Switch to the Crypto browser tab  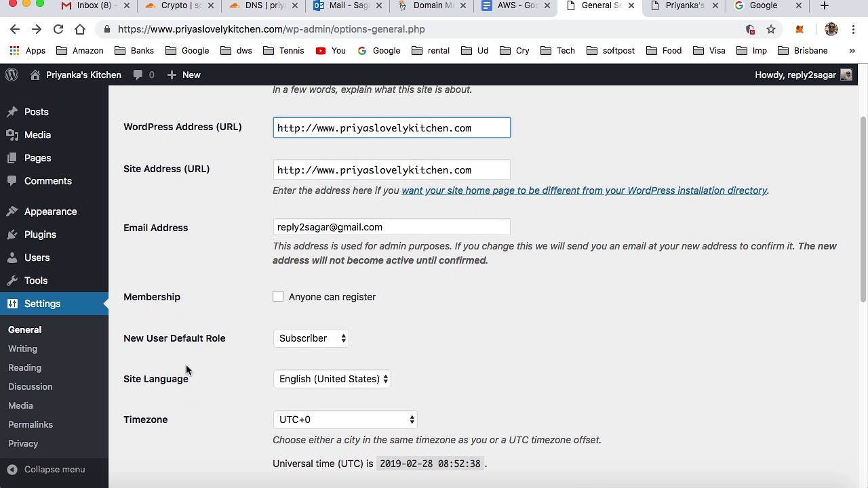pos(179,5)
